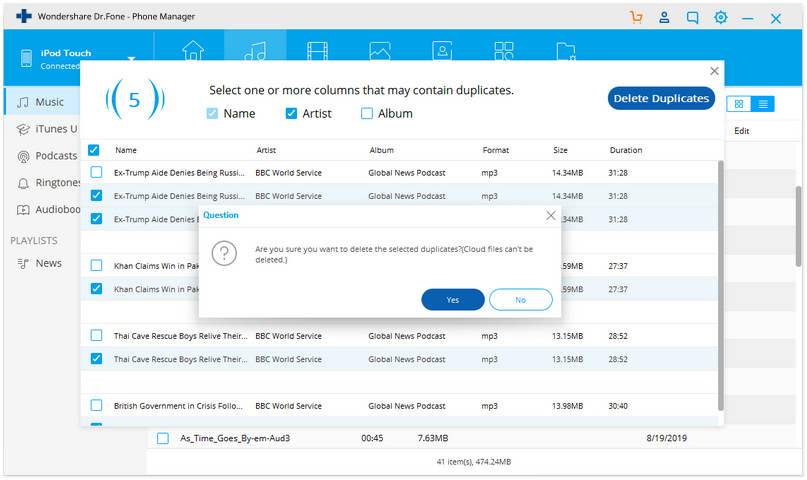Go to the Home tab icon
Screen dimensions: 807x480
193,50
